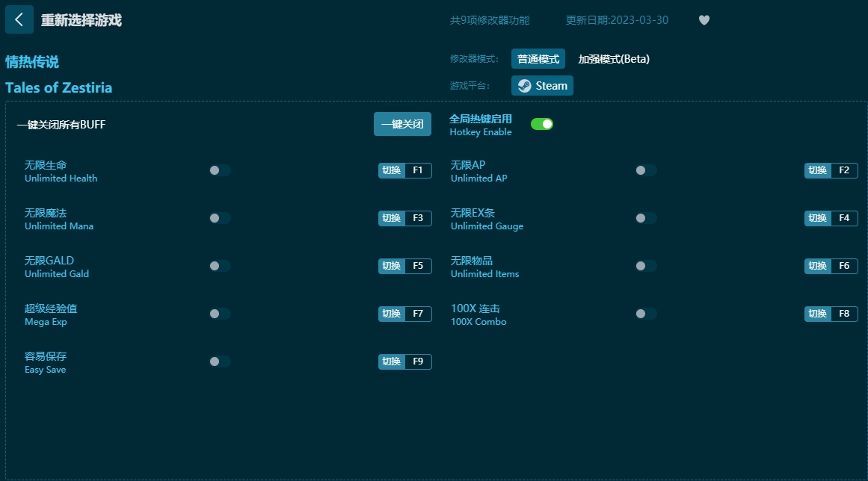This screenshot has height=481, width=868.
Task: Click the 一键关闭所有BUFF label
Action: (61, 125)
